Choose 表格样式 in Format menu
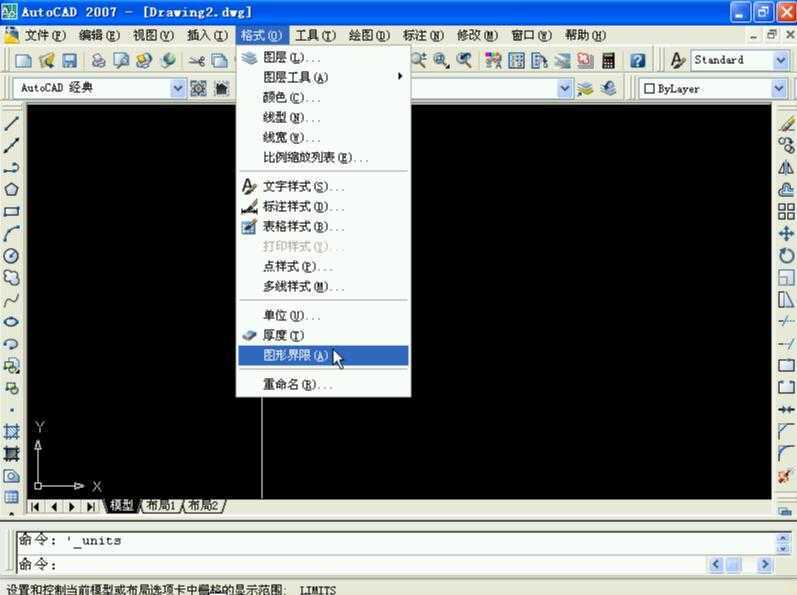 point(323,227)
